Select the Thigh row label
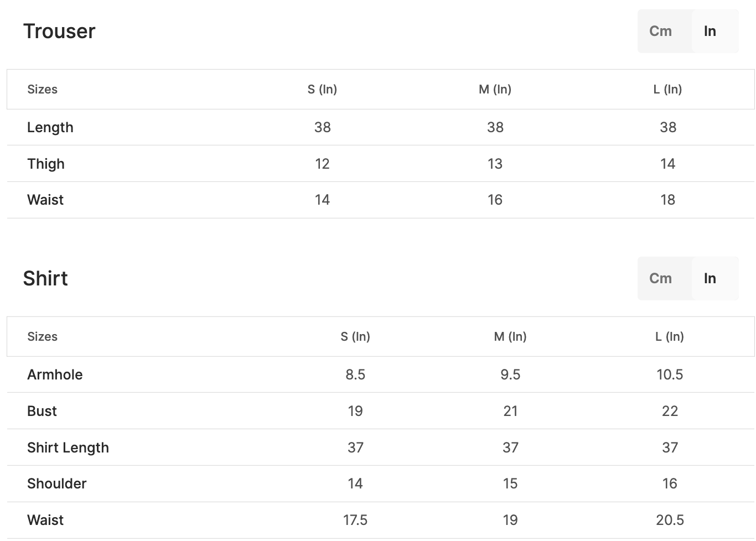The width and height of the screenshot is (756, 541). pos(46,164)
